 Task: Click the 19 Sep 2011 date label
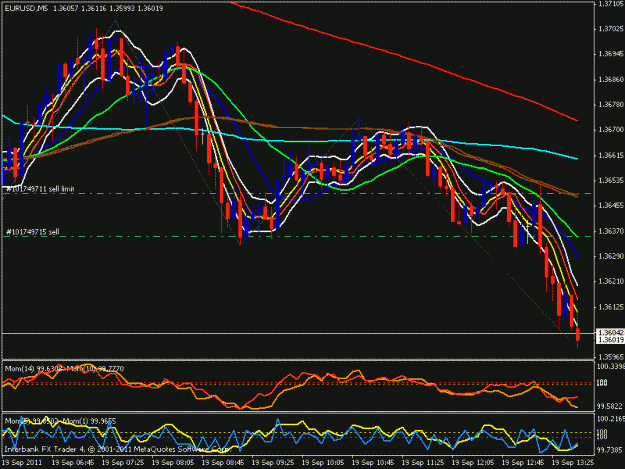(x=22, y=463)
